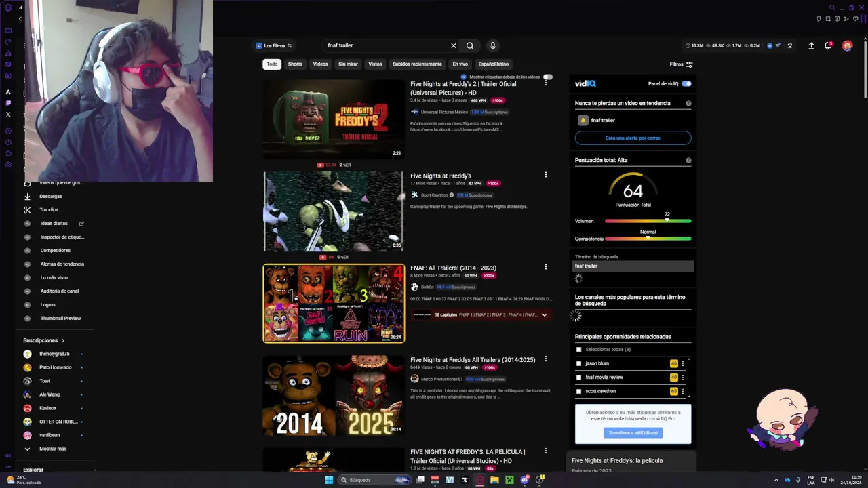Collapse the Explorar section
The image size is (868, 488).
[94, 470]
